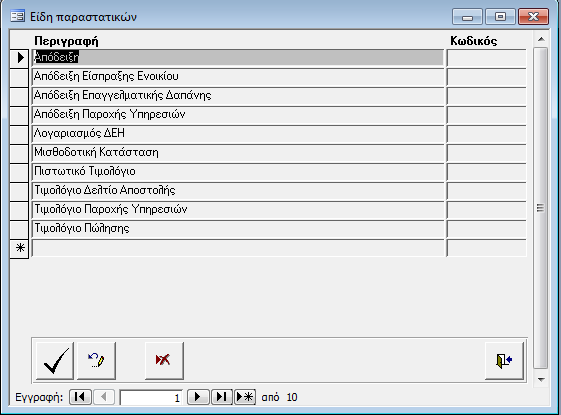This screenshot has height=415, width=561.
Task: Click the exit door icon
Action: [504, 360]
